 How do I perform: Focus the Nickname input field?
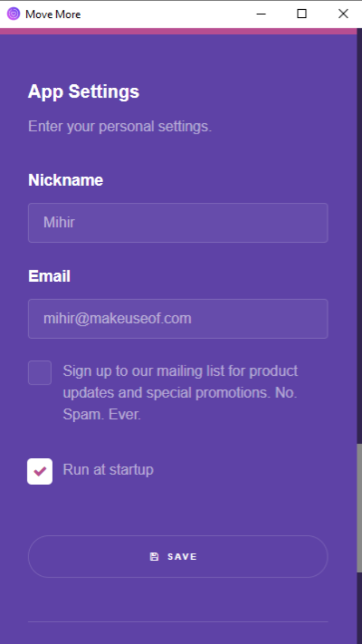(178, 223)
